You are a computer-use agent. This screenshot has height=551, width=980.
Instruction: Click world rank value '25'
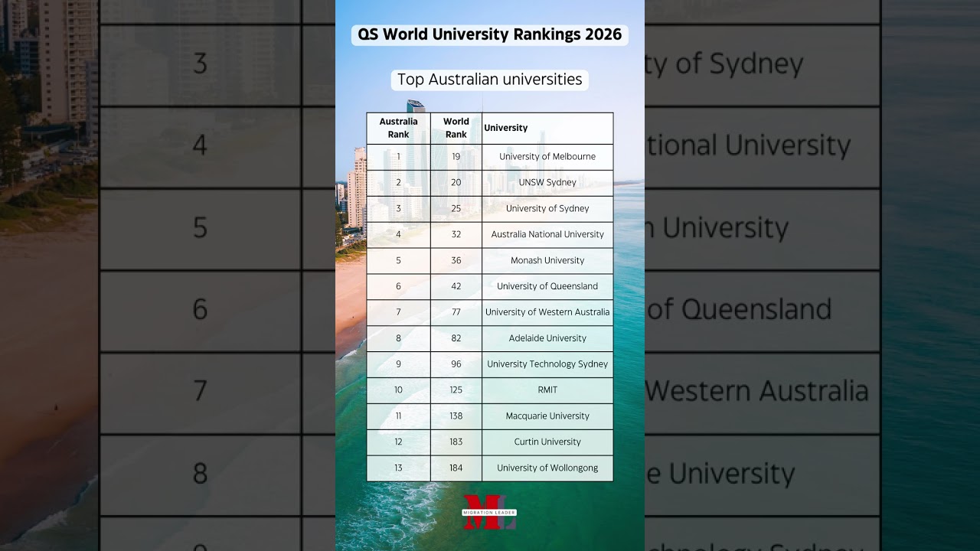456,208
